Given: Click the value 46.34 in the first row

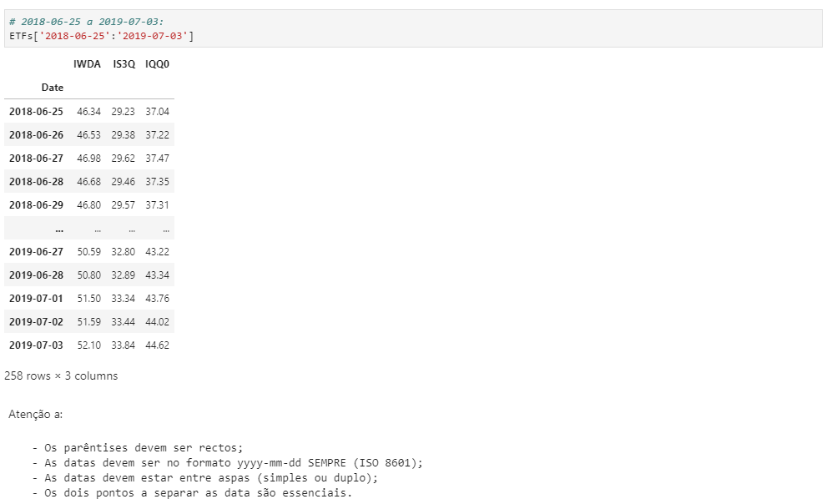Looking at the screenshot, I should click(x=86, y=110).
